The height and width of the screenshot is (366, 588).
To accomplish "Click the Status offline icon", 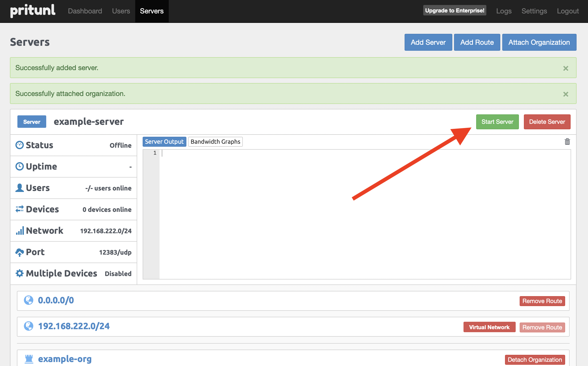I will pos(20,145).
